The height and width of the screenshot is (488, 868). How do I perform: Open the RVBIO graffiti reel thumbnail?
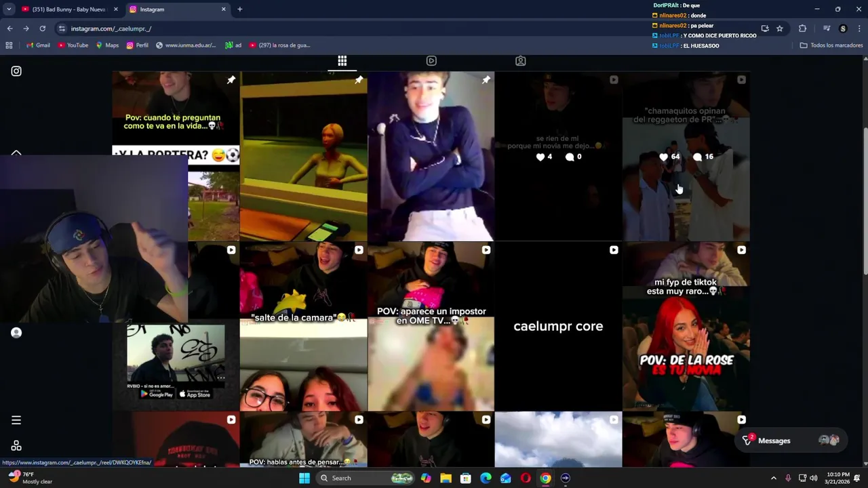176,363
